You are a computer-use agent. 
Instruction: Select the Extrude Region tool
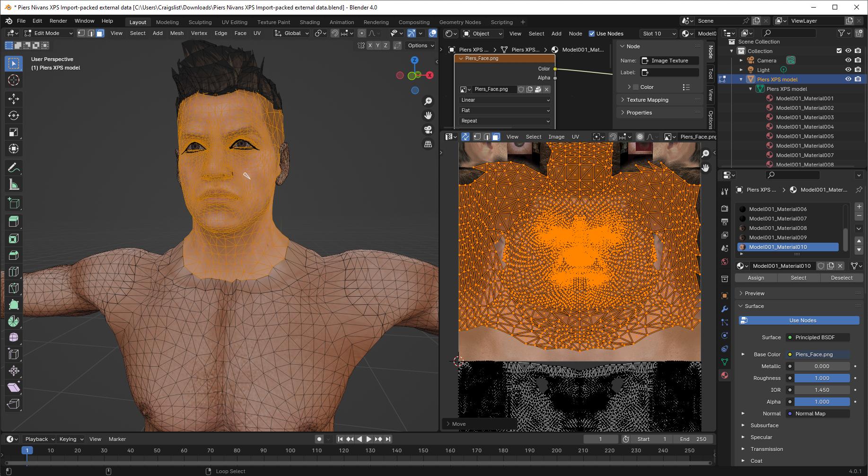tap(14, 221)
